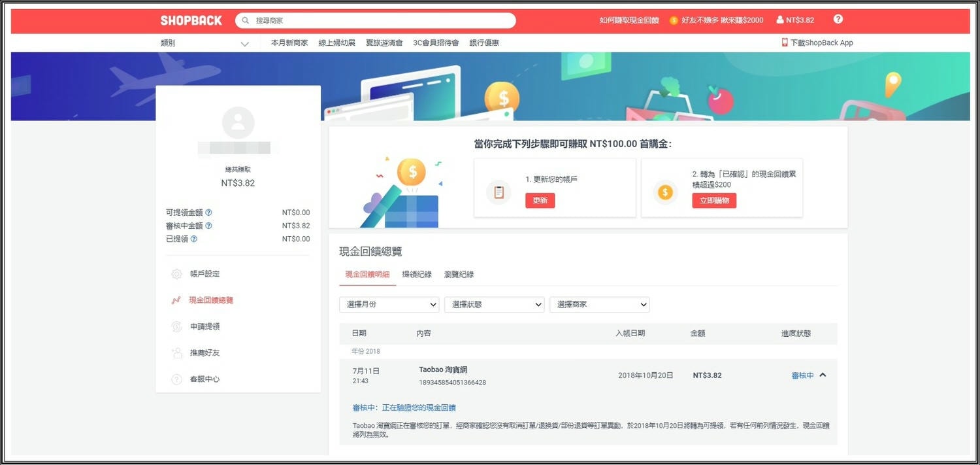Click the 立即購物 button
980x465 pixels.
713,200
